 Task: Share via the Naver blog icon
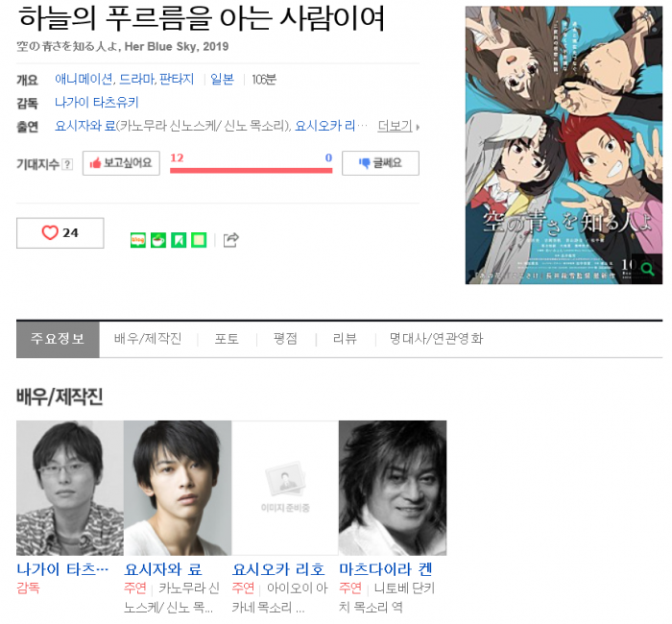click(137, 240)
